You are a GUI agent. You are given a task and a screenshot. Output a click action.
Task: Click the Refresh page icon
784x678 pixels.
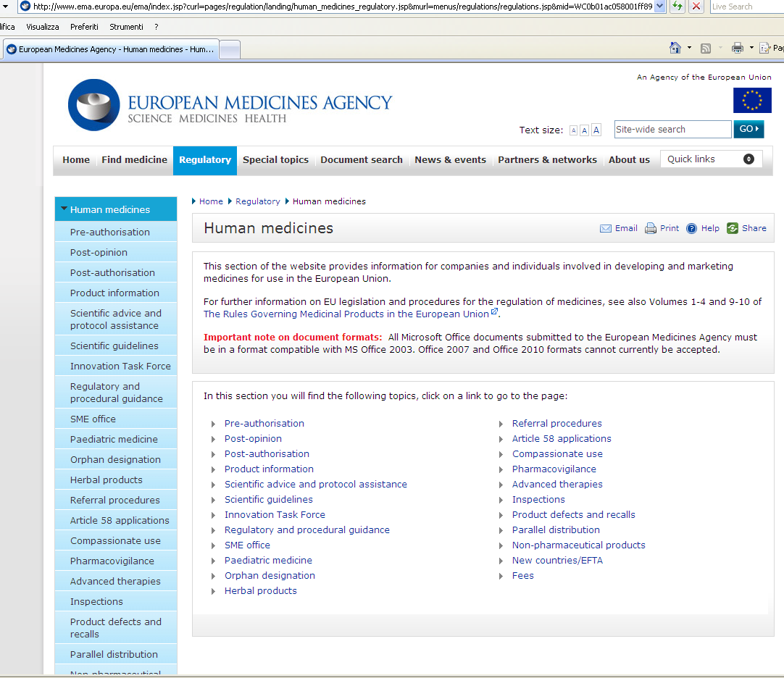coord(677,7)
